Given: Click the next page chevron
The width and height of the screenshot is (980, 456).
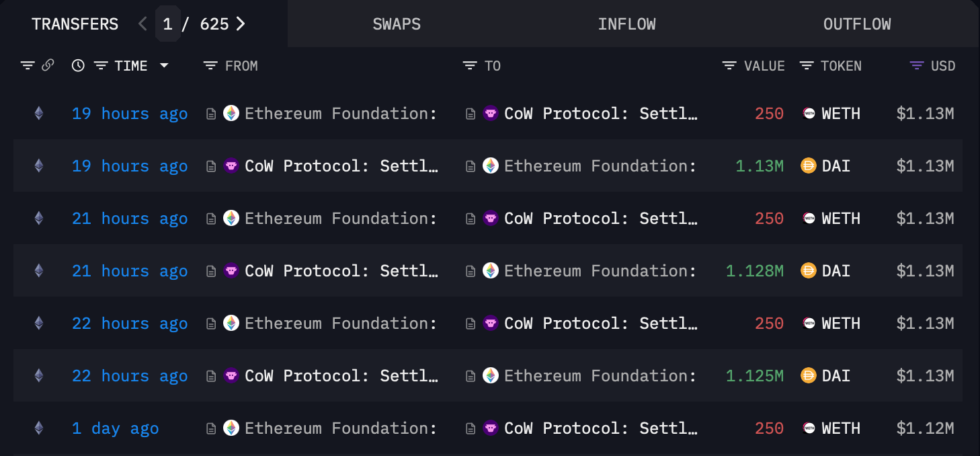Looking at the screenshot, I should 241,23.
